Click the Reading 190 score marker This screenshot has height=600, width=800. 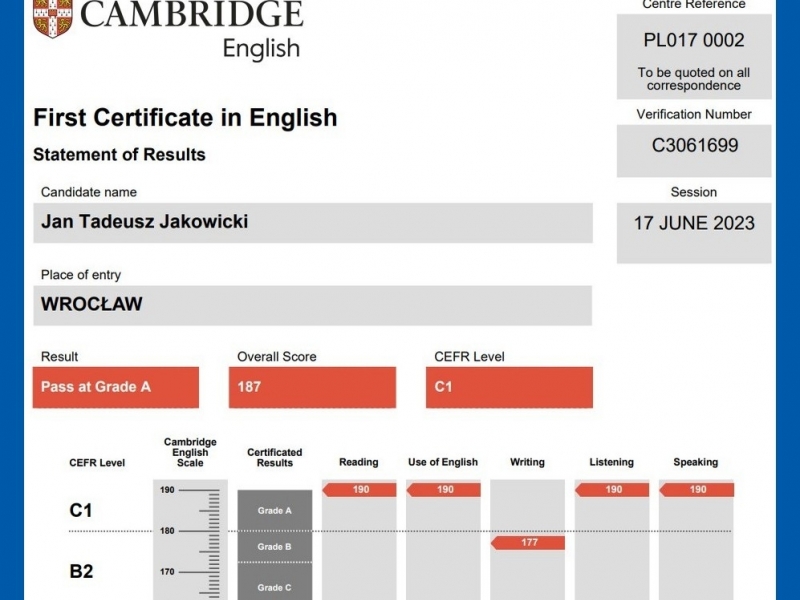tap(359, 490)
